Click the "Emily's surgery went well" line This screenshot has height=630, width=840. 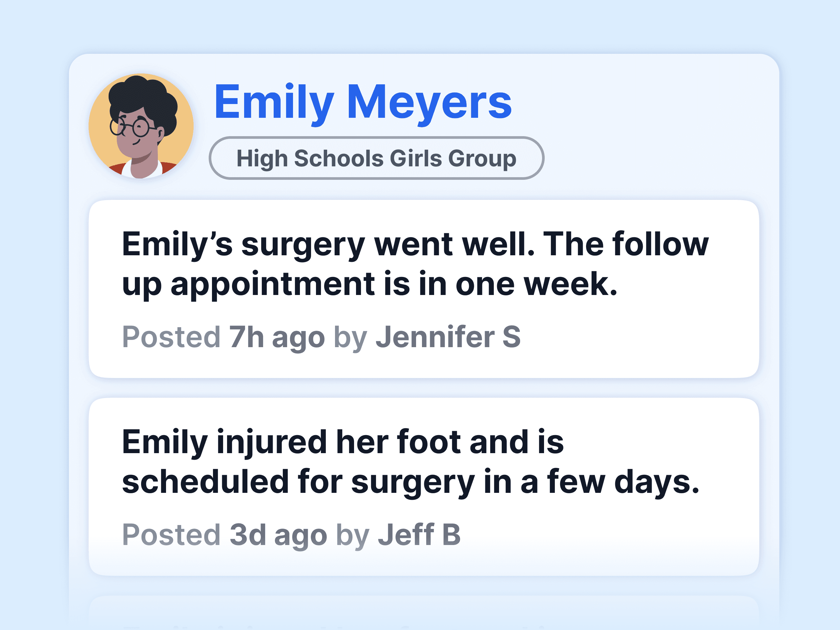coord(415,244)
